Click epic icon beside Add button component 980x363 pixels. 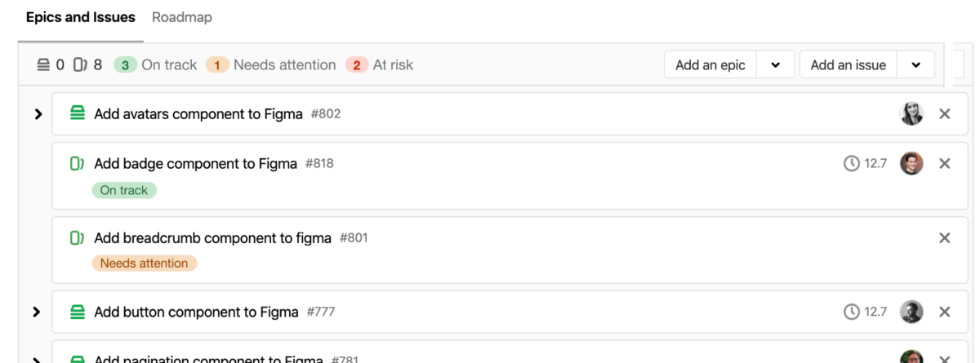pos(78,312)
